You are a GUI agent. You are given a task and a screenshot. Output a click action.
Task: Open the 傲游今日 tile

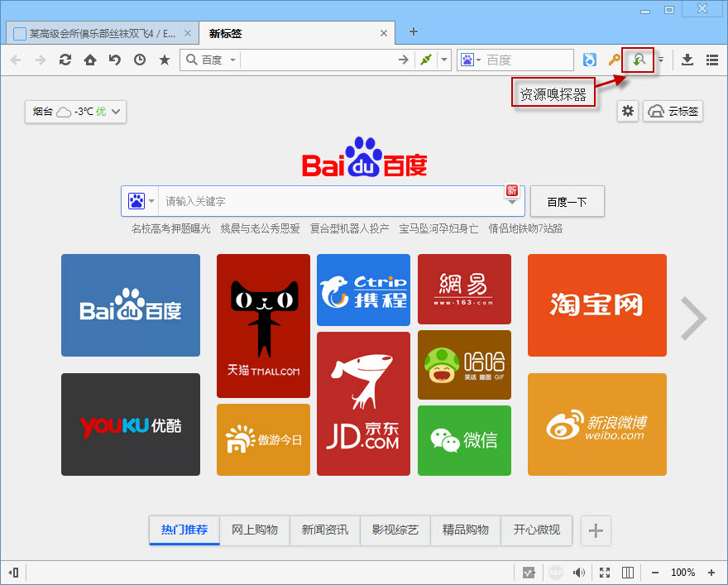pyautogui.click(x=263, y=439)
